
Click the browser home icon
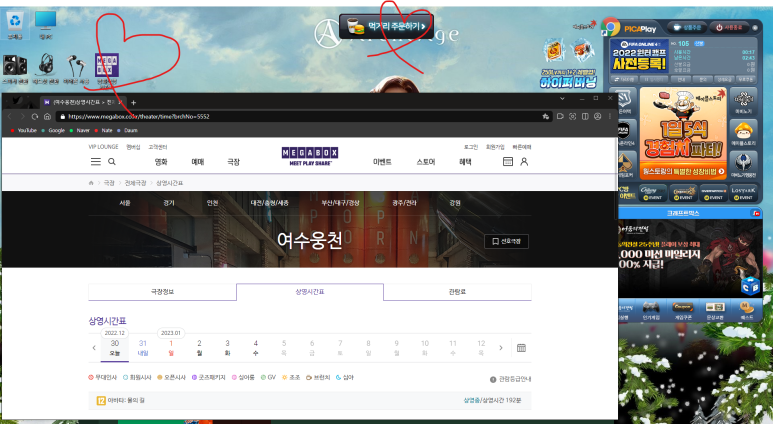coord(47,116)
